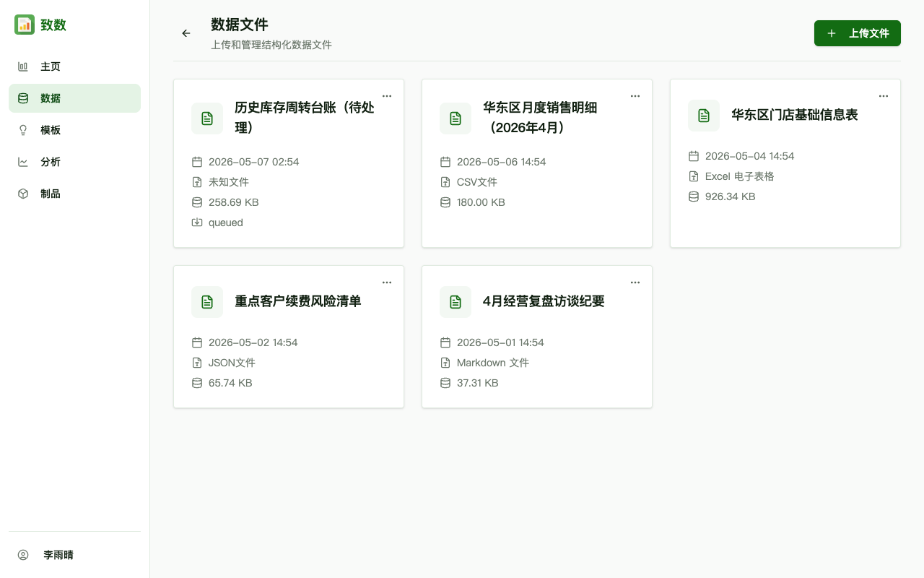924x578 pixels.
Task: Click the 未知文件 type label
Action: [229, 182]
